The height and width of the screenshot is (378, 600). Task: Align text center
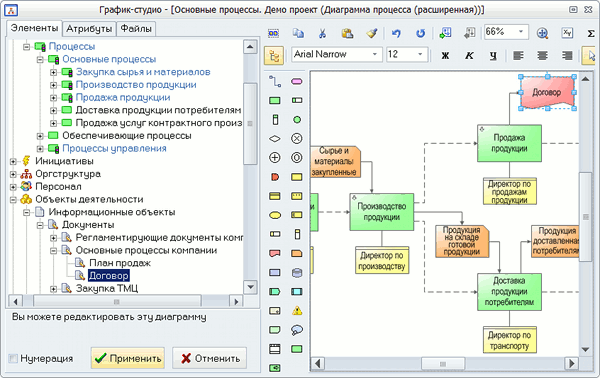(x=542, y=56)
